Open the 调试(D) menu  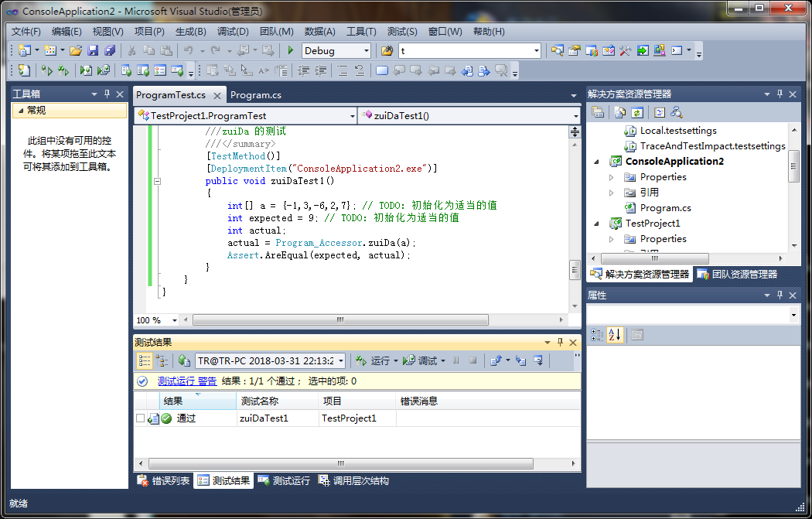[233, 32]
